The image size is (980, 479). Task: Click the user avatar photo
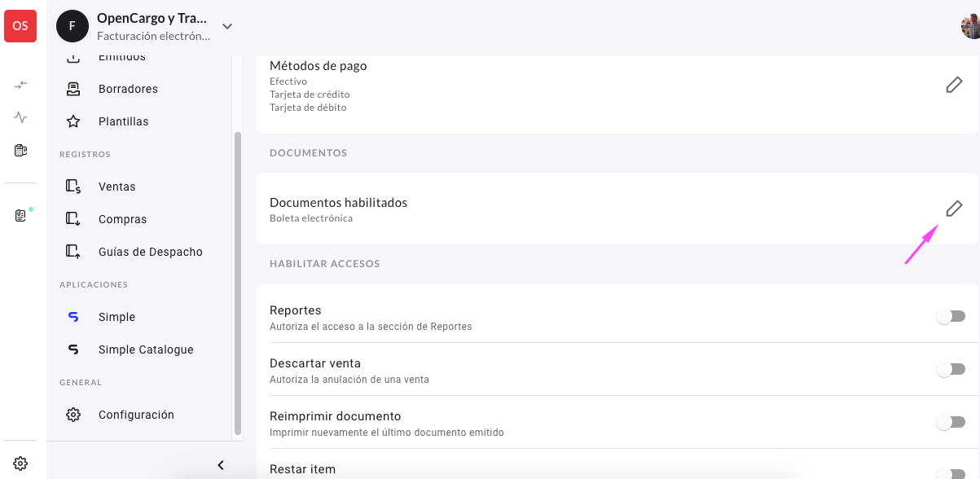point(970,26)
